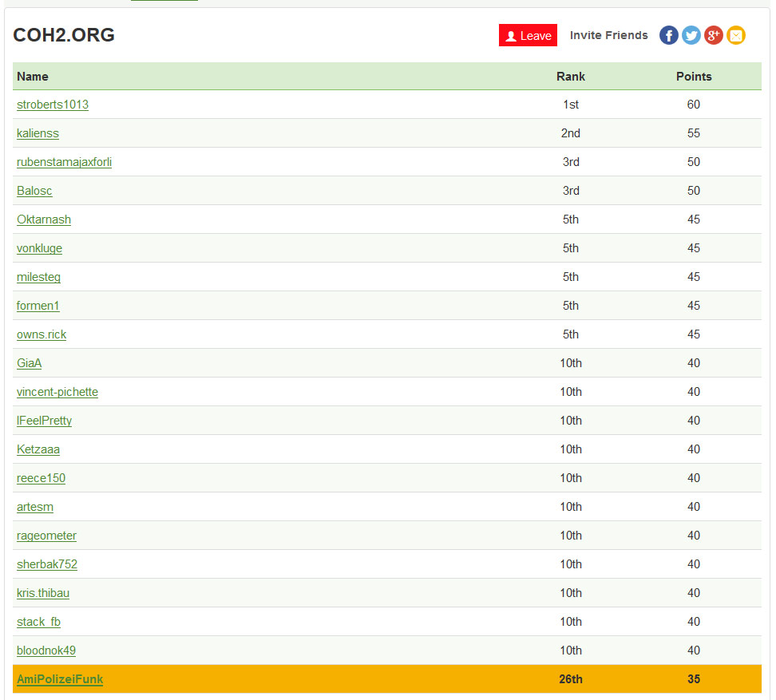Screen dimensions: 776x700
Task: Select rank cell in GiaA row
Action: pos(571,362)
